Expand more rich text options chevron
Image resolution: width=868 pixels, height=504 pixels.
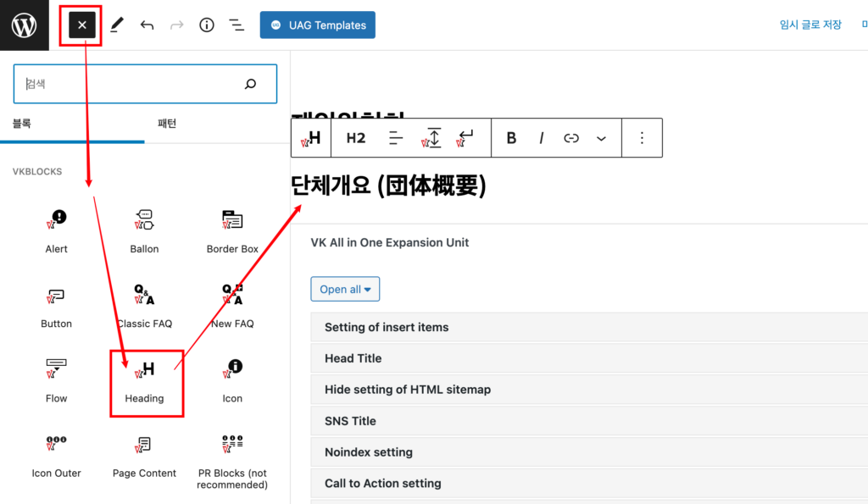point(601,138)
